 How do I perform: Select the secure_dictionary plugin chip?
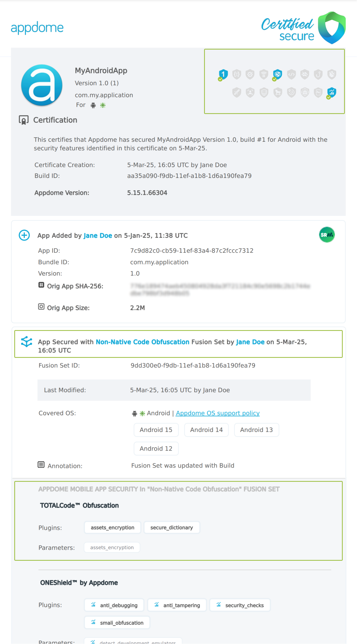tap(171, 527)
